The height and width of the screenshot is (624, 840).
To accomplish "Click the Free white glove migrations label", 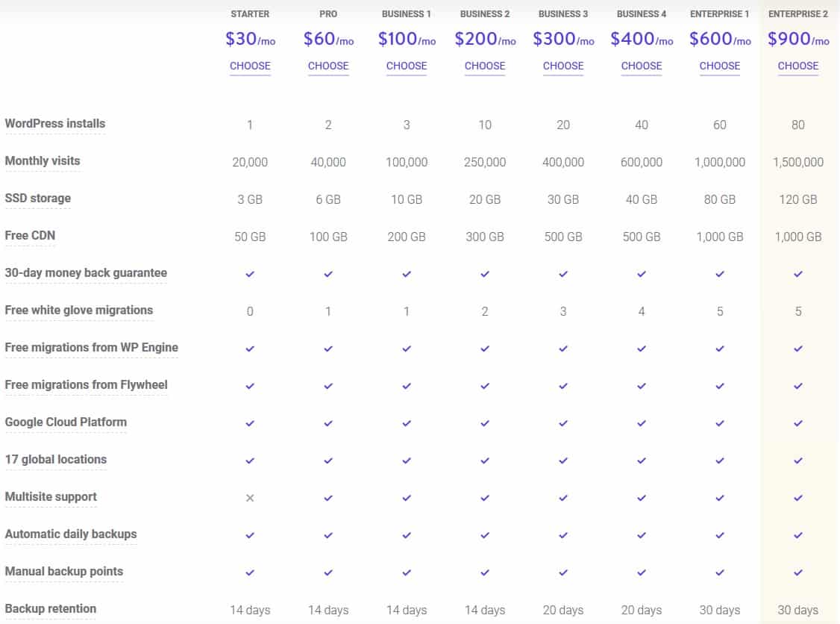I will pyautogui.click(x=79, y=311).
